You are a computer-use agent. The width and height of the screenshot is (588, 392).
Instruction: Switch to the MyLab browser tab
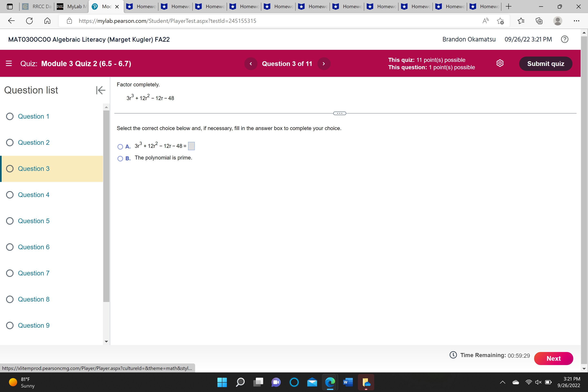pyautogui.click(x=72, y=7)
